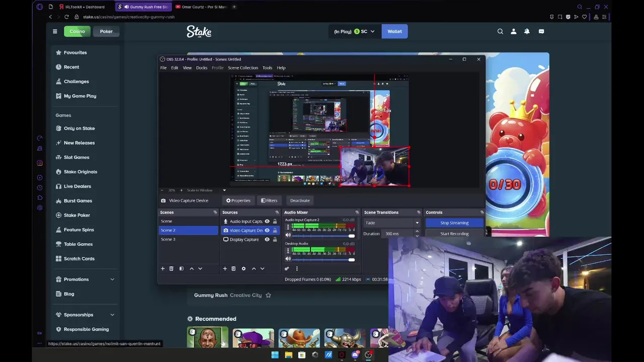Toggle lock on Display Capture source

pyautogui.click(x=275, y=239)
